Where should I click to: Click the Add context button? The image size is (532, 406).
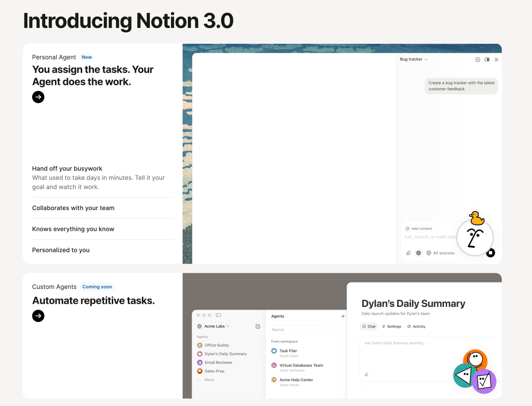pos(419,228)
